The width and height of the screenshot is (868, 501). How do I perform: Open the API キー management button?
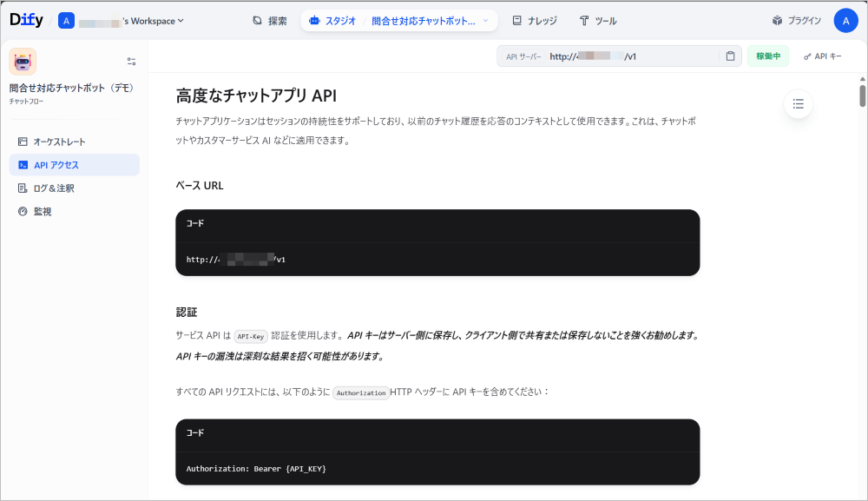point(822,56)
